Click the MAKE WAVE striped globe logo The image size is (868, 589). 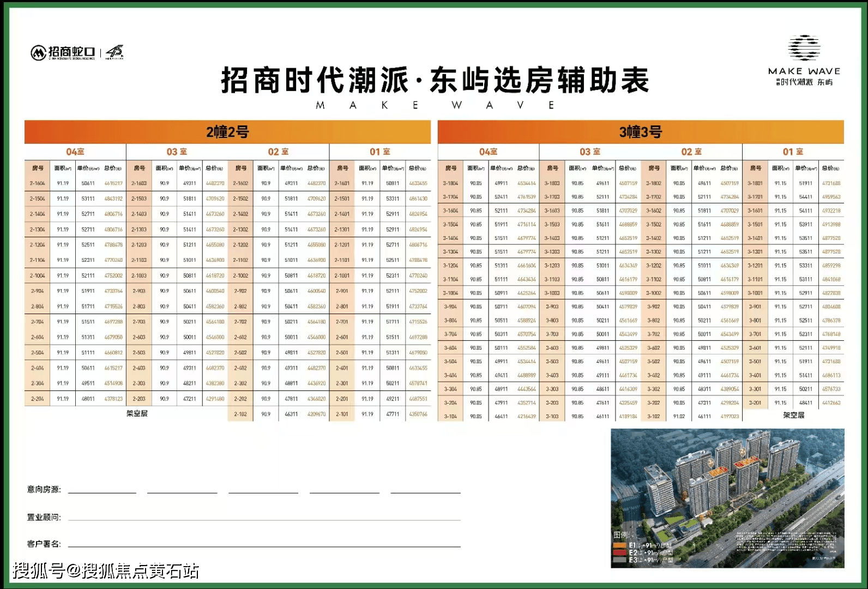point(804,48)
